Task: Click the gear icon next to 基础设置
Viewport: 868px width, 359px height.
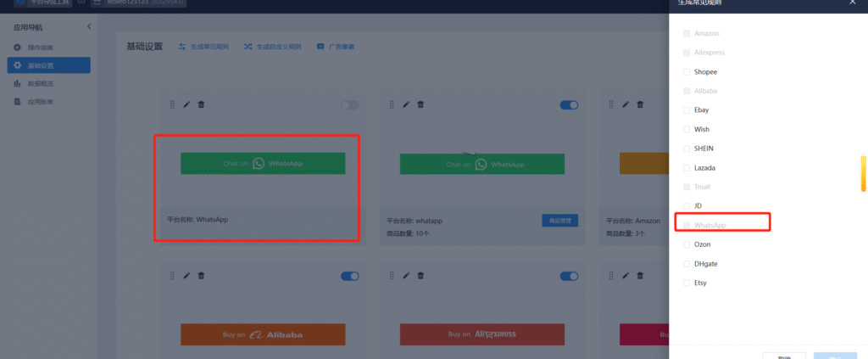Action: 17,65
